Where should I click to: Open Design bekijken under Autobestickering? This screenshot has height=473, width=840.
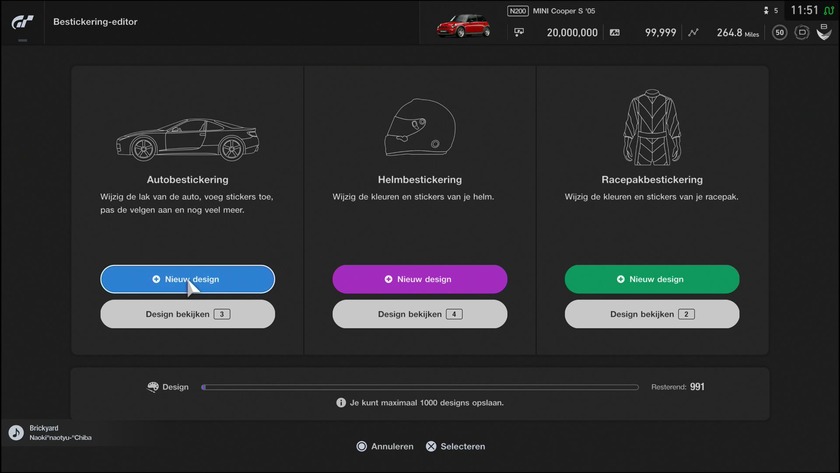click(x=187, y=314)
